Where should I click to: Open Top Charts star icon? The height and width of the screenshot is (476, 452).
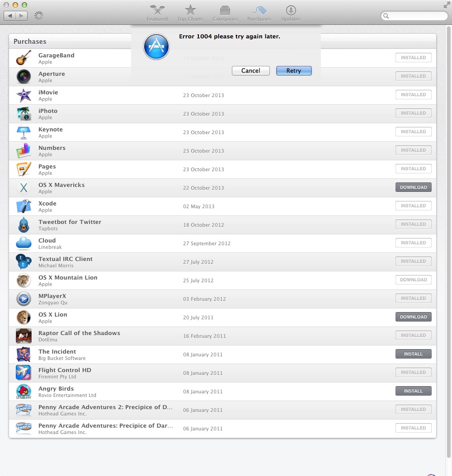(190, 10)
